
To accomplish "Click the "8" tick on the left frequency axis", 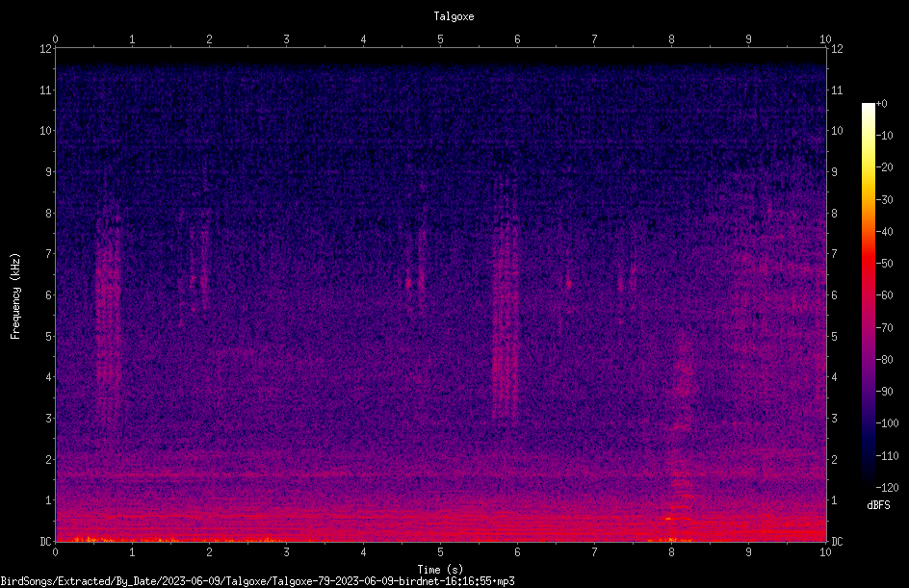I will (x=49, y=213).
